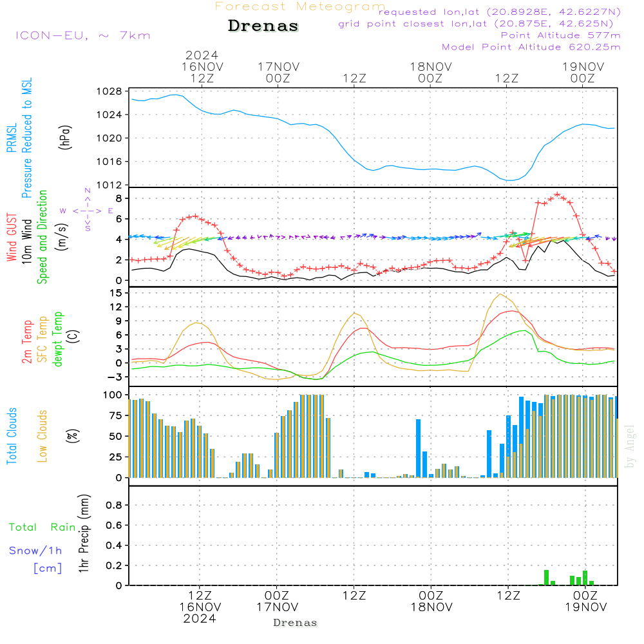
Task: Click the 2m Temp legend label
Action: [x=27, y=341]
